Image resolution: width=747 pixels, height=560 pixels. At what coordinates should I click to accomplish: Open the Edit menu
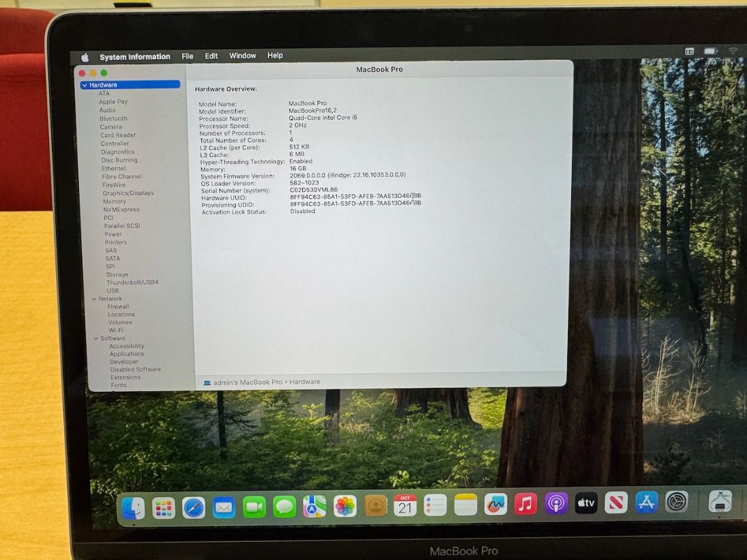(x=211, y=56)
